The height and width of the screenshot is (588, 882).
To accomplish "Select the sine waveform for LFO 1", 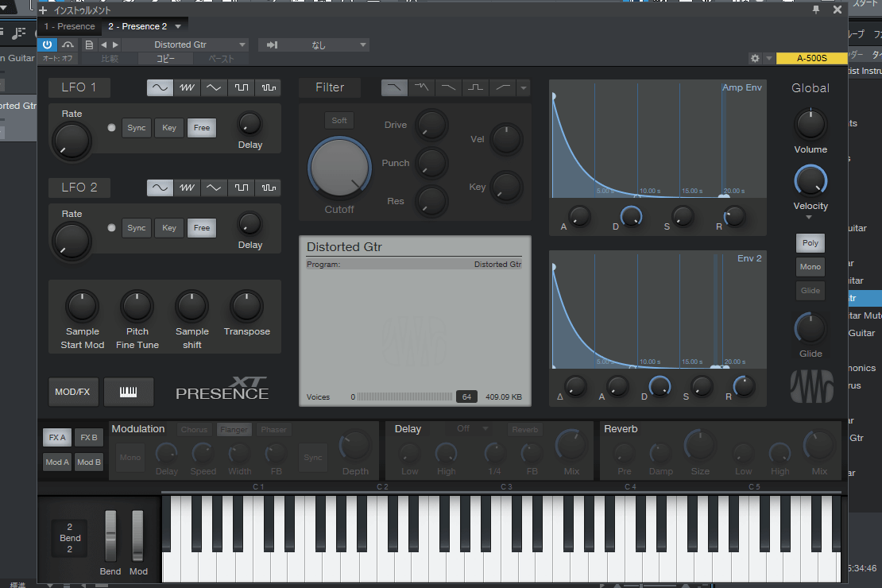I will [160, 87].
